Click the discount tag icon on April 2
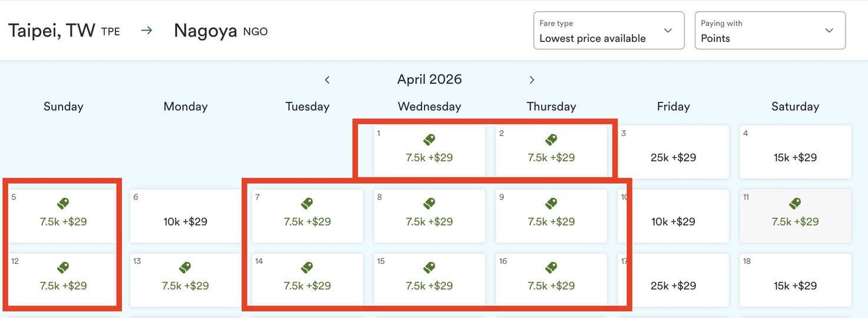This screenshot has height=318, width=868. [551, 140]
